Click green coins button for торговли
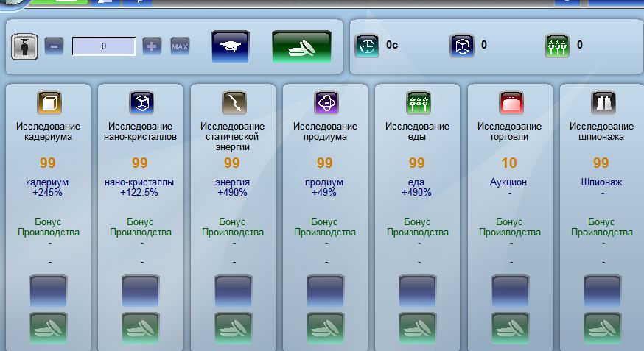Screen dimensions: 644x351 point(511,328)
